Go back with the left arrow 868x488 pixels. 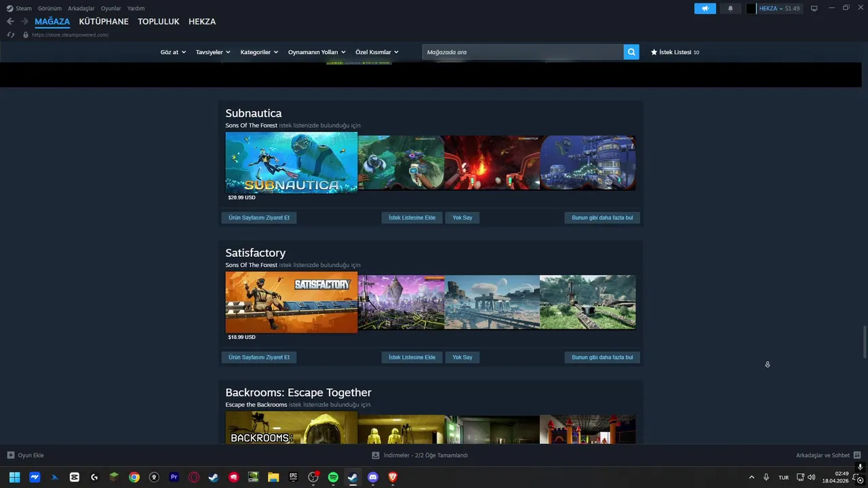10,22
